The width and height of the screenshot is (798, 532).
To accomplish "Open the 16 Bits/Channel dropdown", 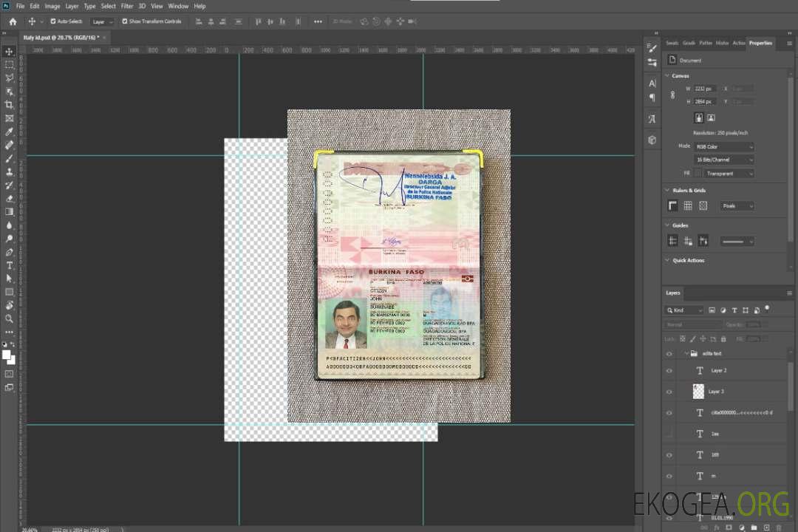I will pos(723,160).
